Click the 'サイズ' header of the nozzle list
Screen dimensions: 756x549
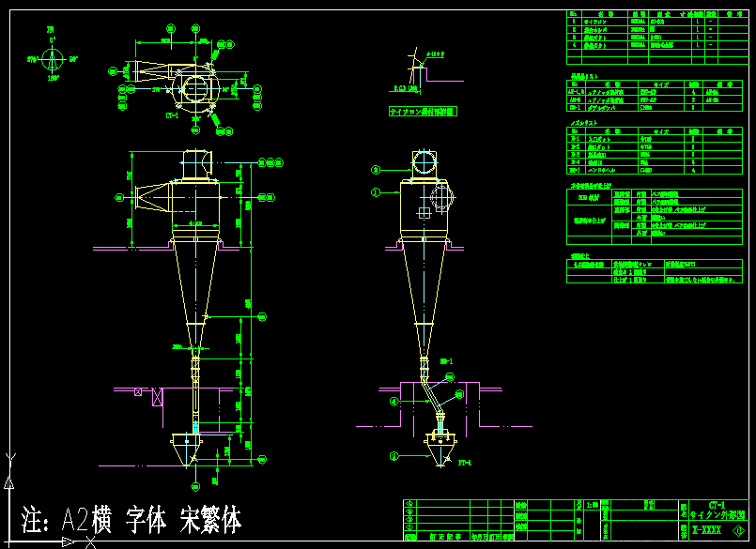(x=661, y=131)
